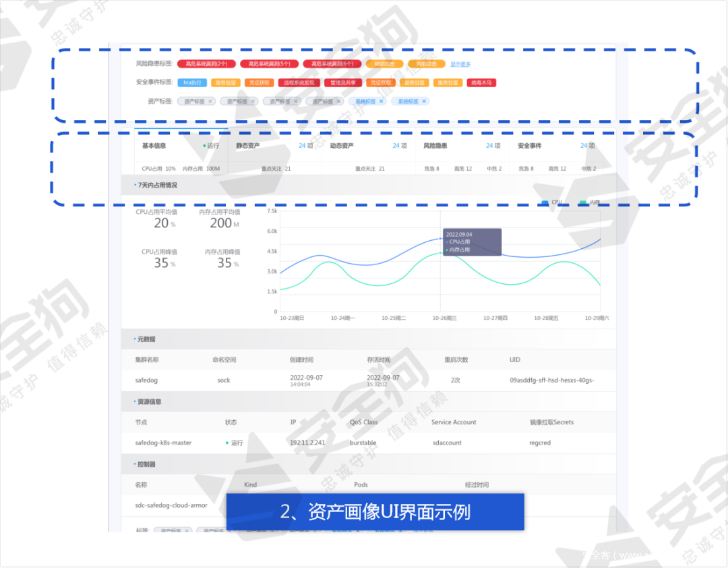Toggle the CPU series in chart legend
This screenshot has height=568, width=728.
tap(551, 202)
